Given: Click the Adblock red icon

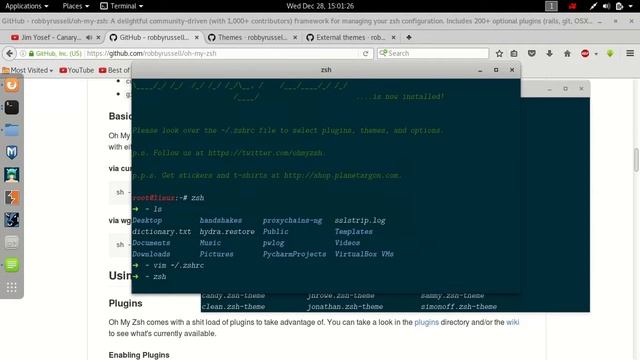Looking at the screenshot, I should point(585,53).
